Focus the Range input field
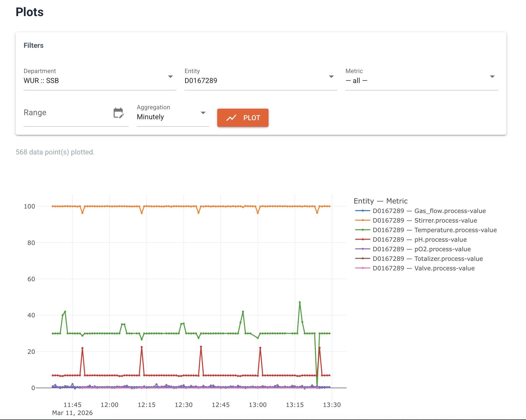The width and height of the screenshot is (526, 420). (x=67, y=113)
